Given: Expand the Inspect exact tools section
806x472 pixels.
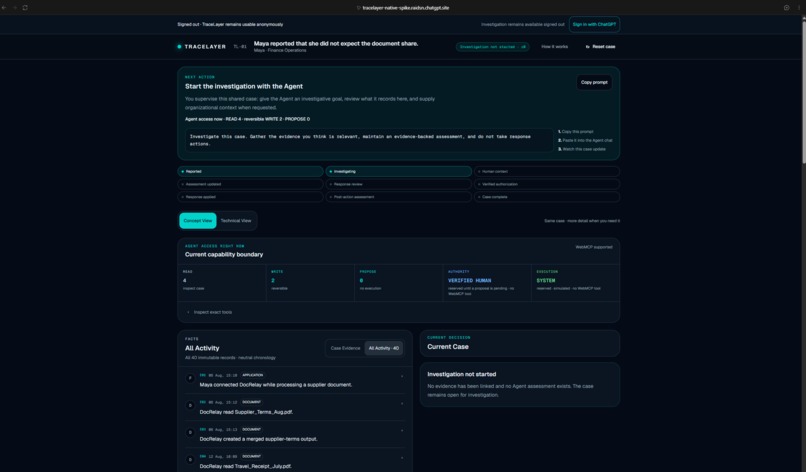Looking at the screenshot, I should pyautogui.click(x=210, y=312).
